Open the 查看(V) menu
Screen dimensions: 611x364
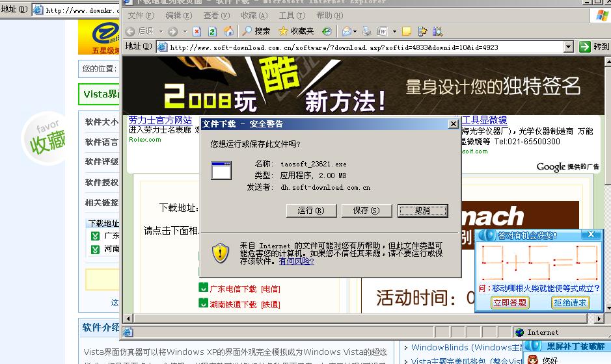(216, 16)
